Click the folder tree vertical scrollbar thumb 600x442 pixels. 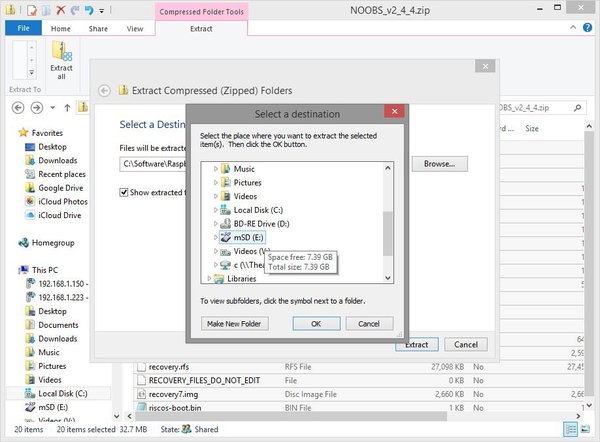[388, 233]
